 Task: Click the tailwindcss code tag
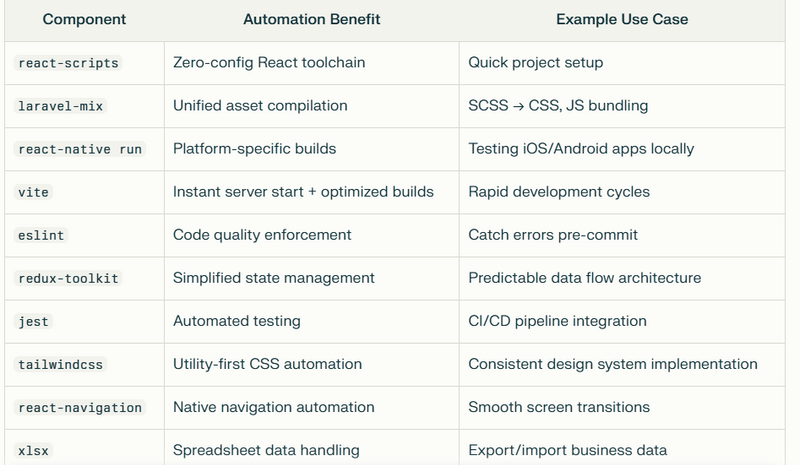(x=61, y=364)
